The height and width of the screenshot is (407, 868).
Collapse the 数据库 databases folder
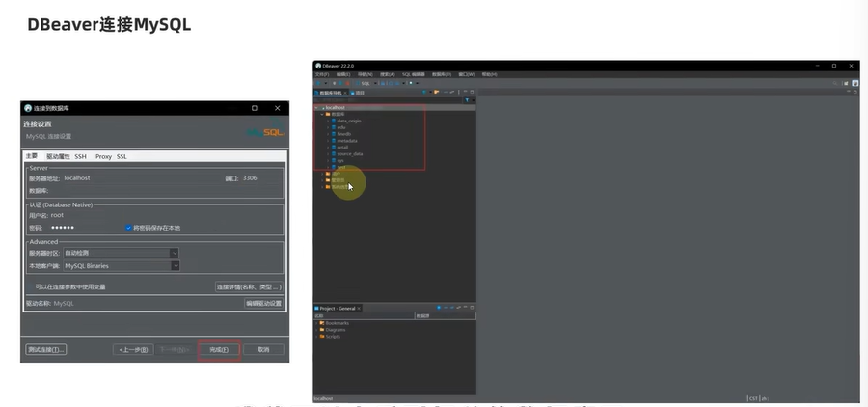[321, 114]
